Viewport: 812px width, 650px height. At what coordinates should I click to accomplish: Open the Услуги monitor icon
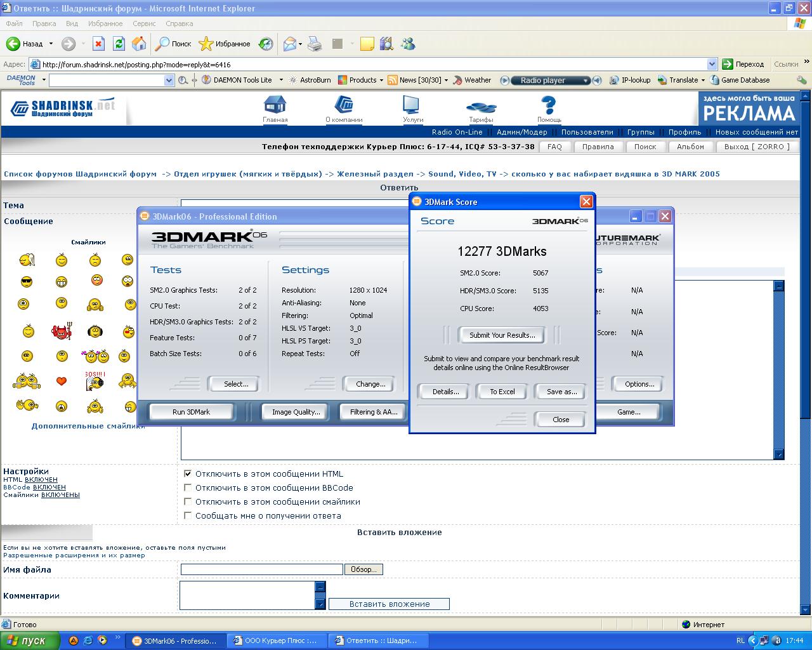(x=411, y=104)
